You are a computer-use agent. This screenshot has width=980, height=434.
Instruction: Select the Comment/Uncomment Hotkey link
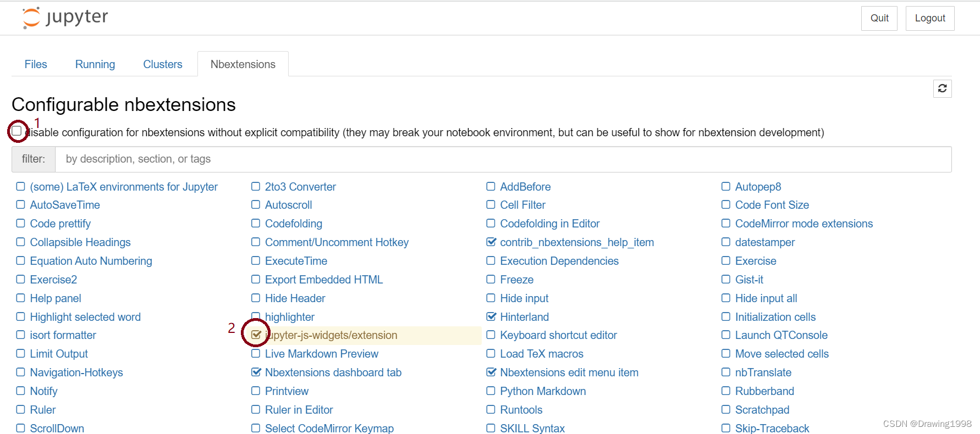coord(337,242)
